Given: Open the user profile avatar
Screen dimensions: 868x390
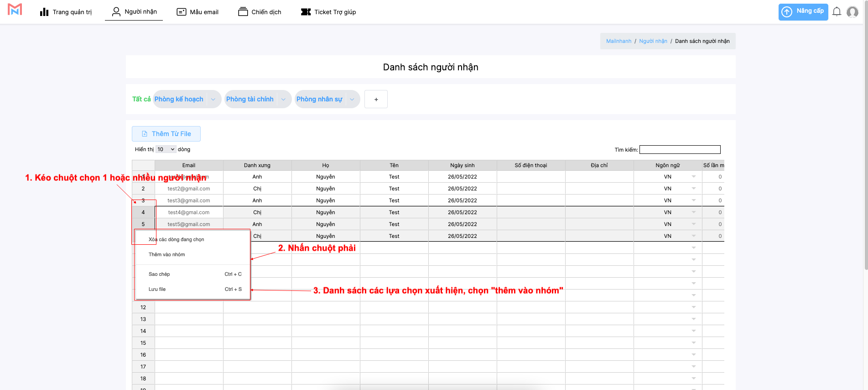Looking at the screenshot, I should pos(852,12).
